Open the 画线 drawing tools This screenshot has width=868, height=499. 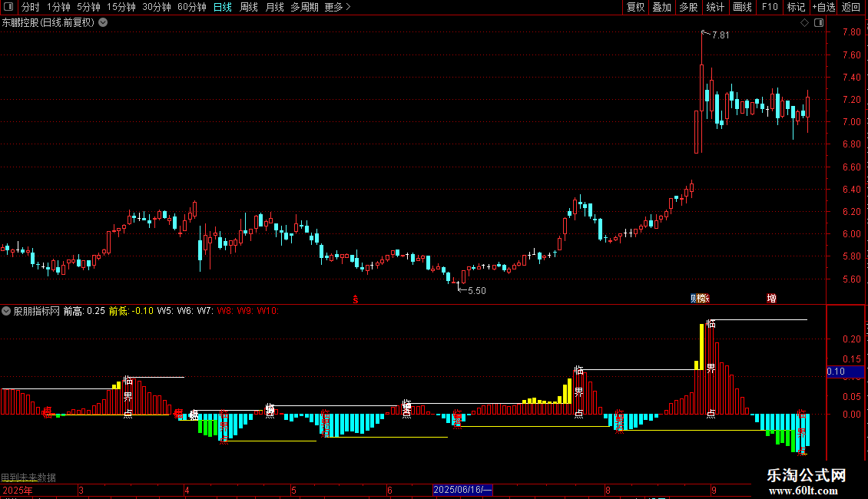[x=742, y=7]
